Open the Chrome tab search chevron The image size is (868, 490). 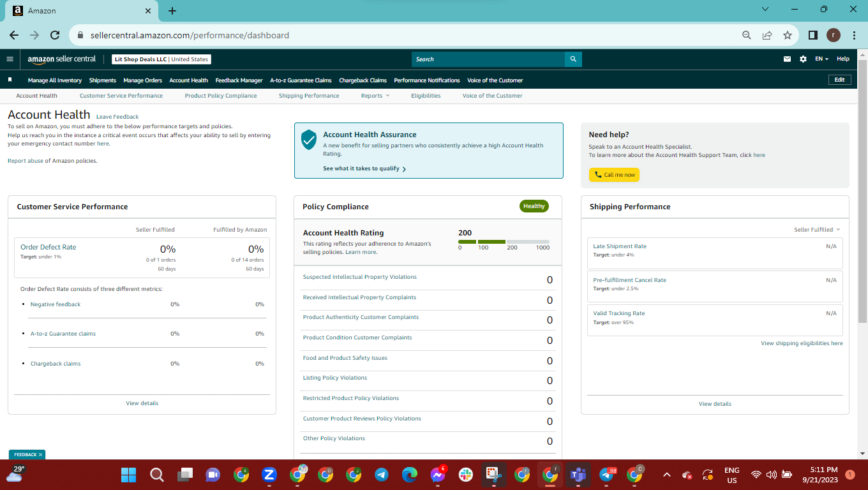(x=766, y=10)
